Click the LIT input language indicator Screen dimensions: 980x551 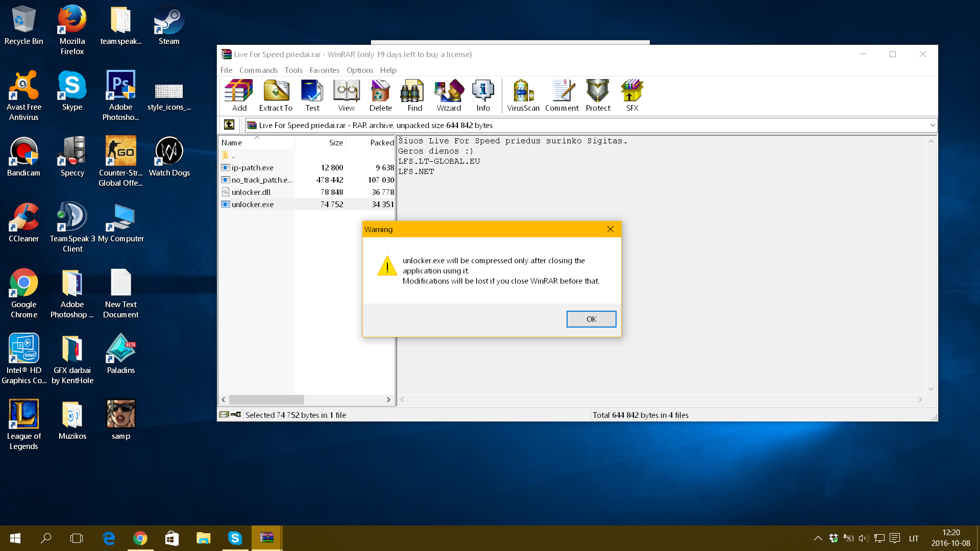coord(914,538)
